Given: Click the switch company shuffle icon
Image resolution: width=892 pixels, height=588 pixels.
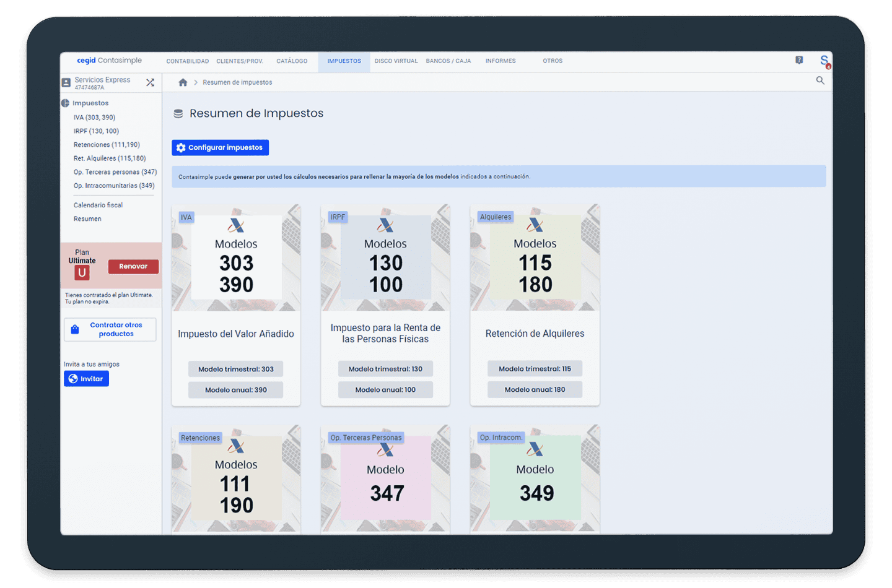Looking at the screenshot, I should tap(150, 82).
